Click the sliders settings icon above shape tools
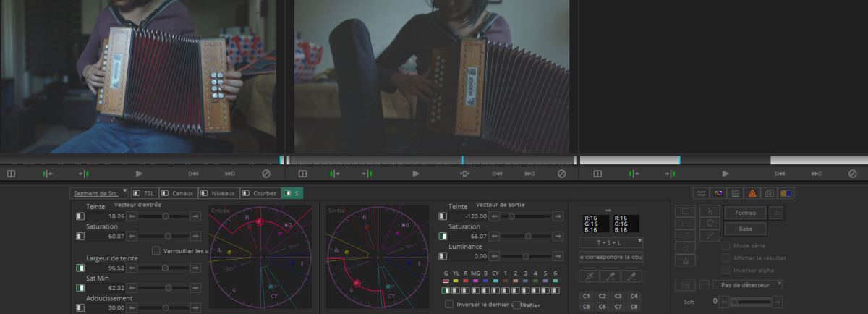868x314 pixels. pos(701,193)
